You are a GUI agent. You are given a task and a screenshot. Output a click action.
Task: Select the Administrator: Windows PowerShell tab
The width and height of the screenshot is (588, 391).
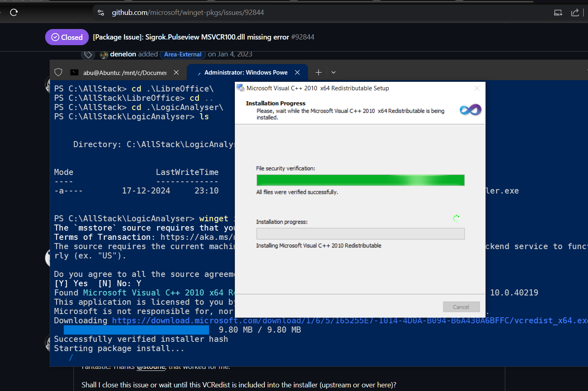pyautogui.click(x=245, y=73)
